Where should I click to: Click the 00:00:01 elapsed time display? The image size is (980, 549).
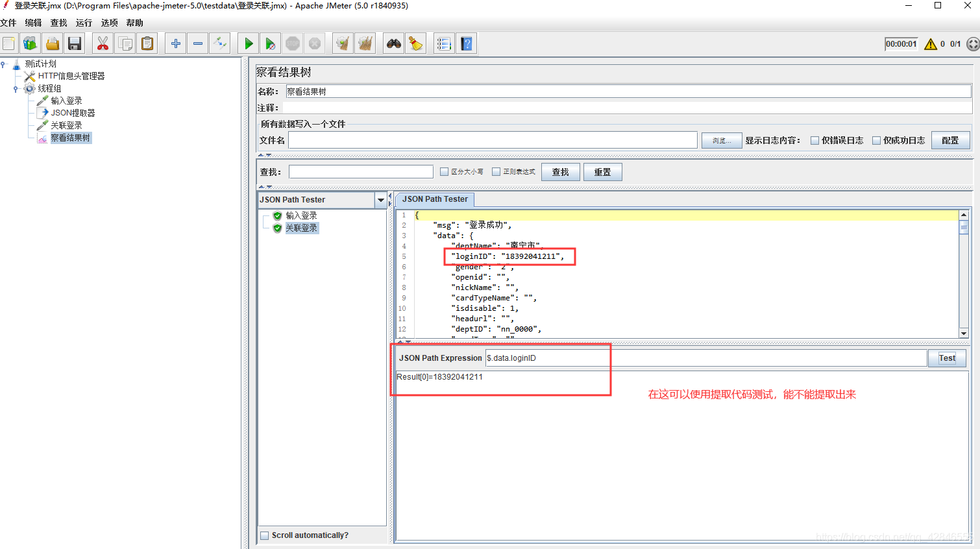click(x=901, y=44)
